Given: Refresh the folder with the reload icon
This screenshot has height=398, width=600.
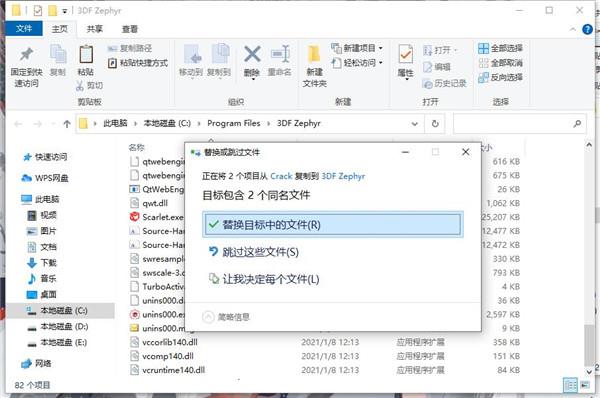Looking at the screenshot, I should (435, 124).
